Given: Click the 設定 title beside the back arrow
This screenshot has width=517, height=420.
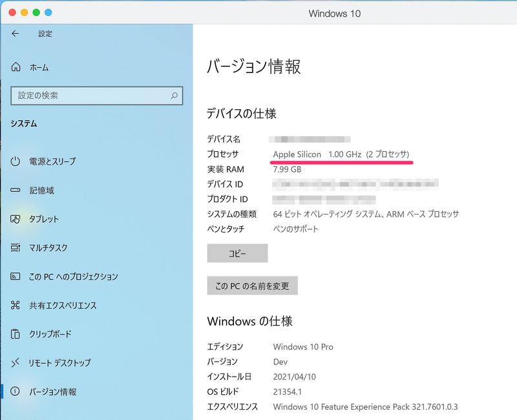Looking at the screenshot, I should pyautogui.click(x=45, y=34).
